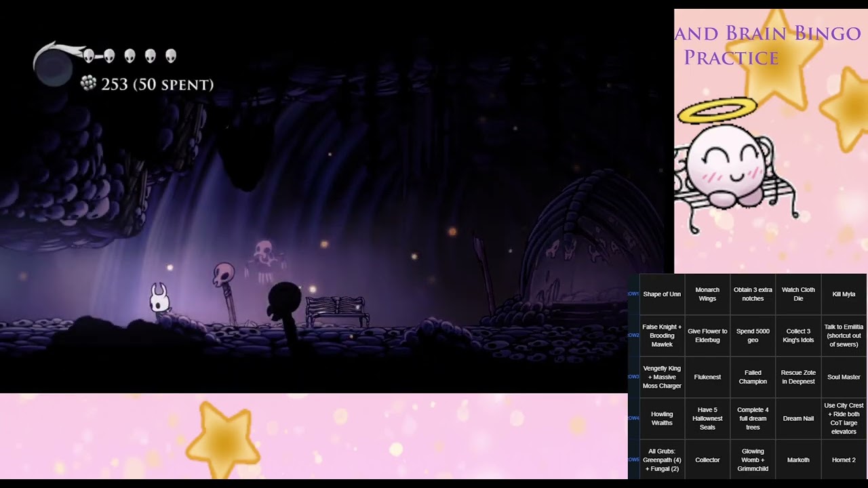Image resolution: width=868 pixels, height=488 pixels.
Task: Click the ROW2 row header label
Action: pos(633,335)
